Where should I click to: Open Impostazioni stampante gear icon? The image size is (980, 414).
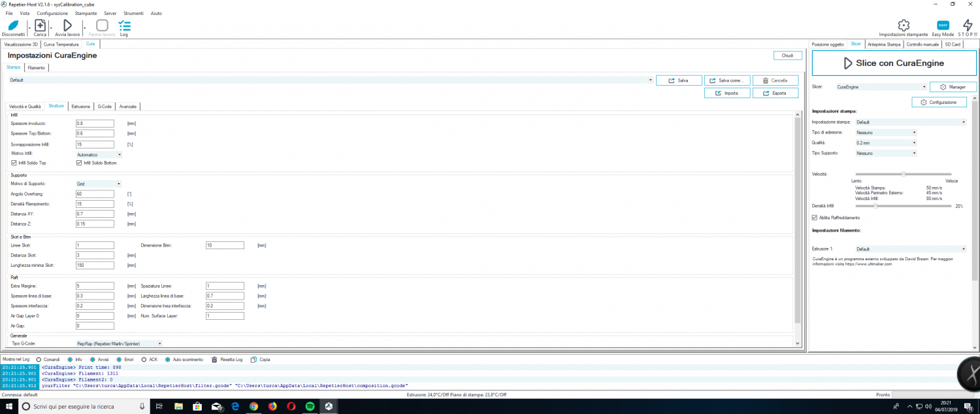[903, 26]
